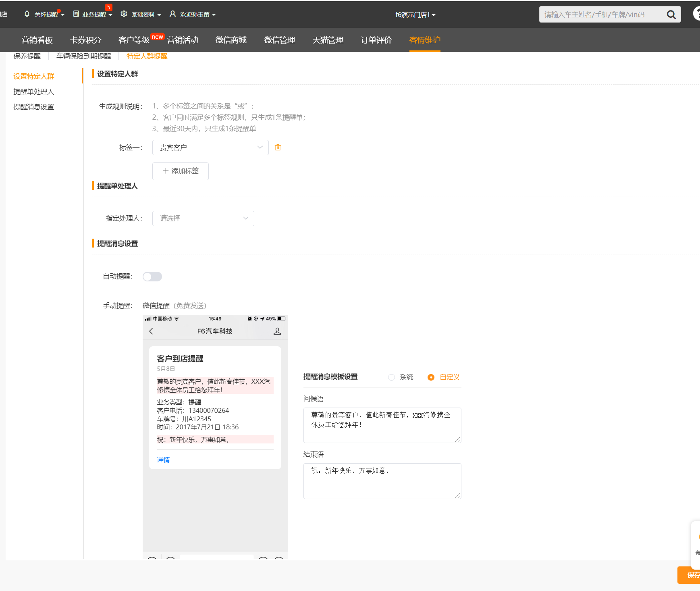Screen dimensions: 700x591
Task: Switch to 保养提醒 sub-tab
Action: click(27, 56)
